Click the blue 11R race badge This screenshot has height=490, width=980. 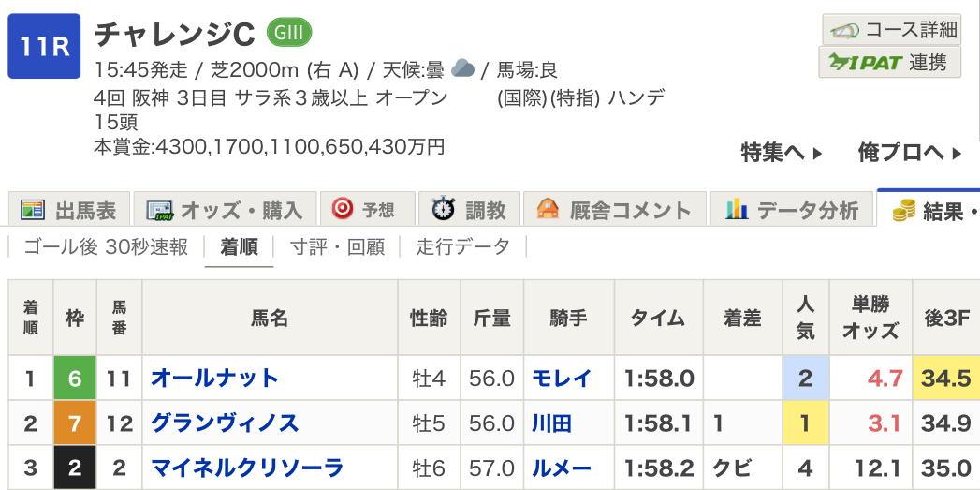coord(44,46)
